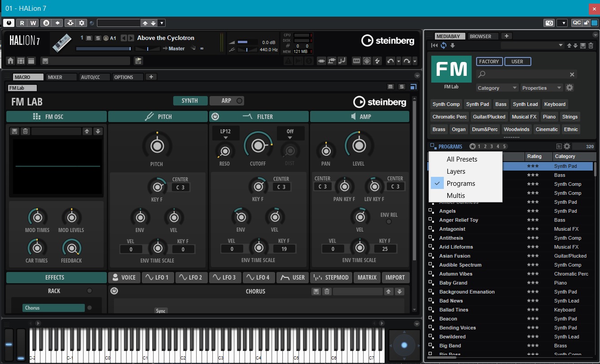This screenshot has height=364, width=600.
Task: Toggle the plug-in power/bypass button
Action: coord(9,23)
